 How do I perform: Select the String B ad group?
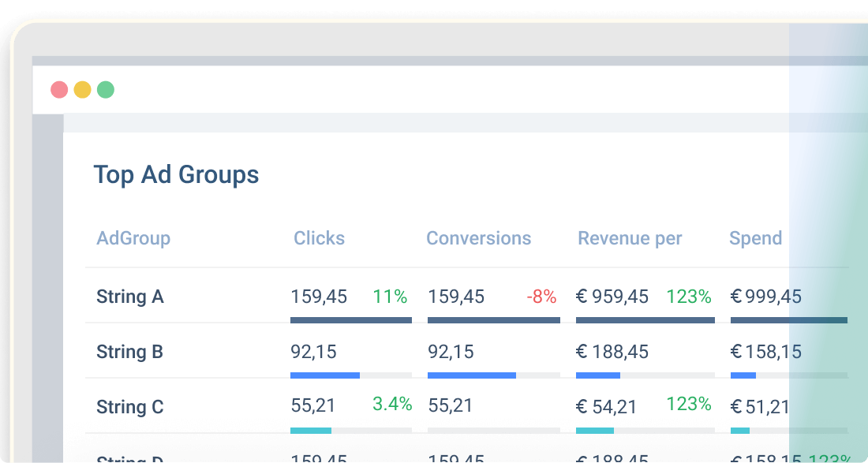point(129,352)
